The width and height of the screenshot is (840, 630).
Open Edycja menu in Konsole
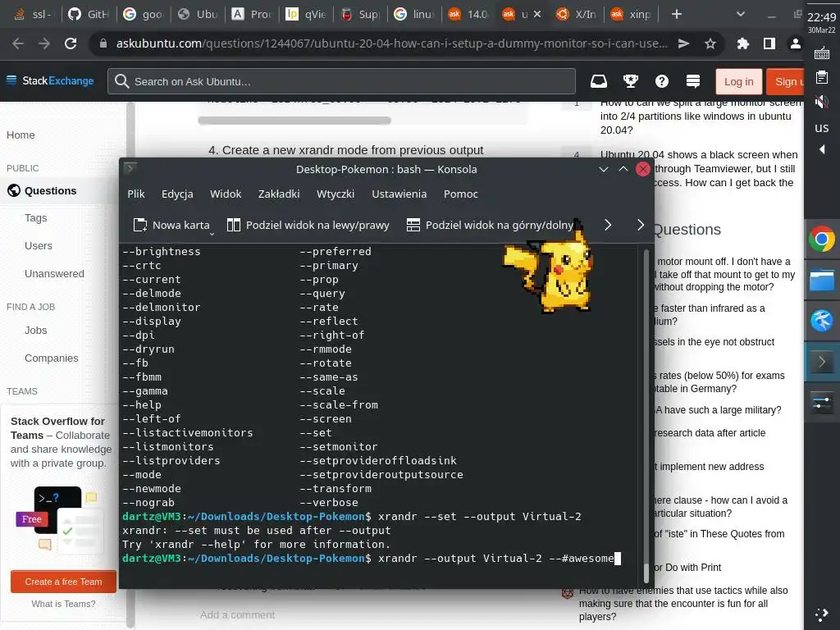click(177, 194)
